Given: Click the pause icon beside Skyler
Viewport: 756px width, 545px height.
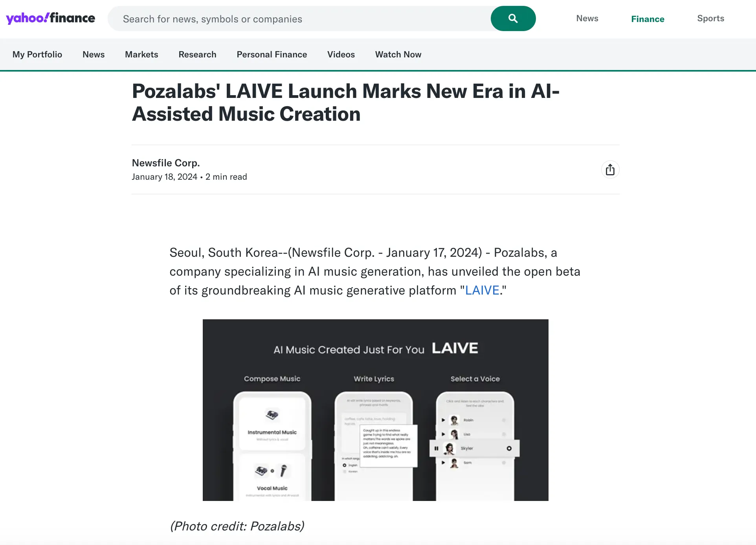Looking at the screenshot, I should 436,448.
